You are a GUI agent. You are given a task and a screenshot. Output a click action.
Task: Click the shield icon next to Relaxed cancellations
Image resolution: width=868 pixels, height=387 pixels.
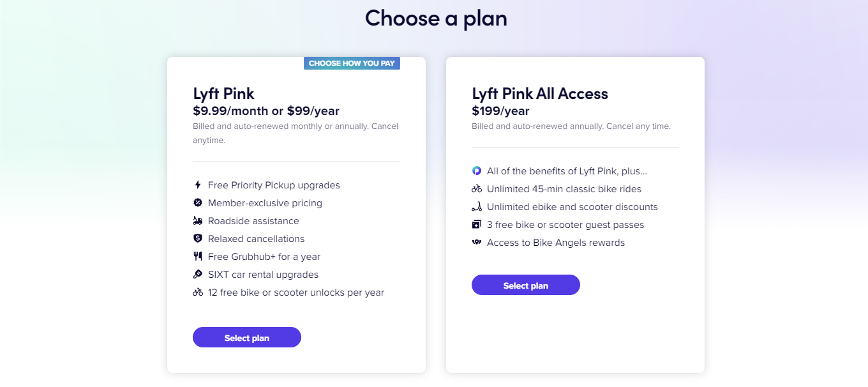pos(198,238)
